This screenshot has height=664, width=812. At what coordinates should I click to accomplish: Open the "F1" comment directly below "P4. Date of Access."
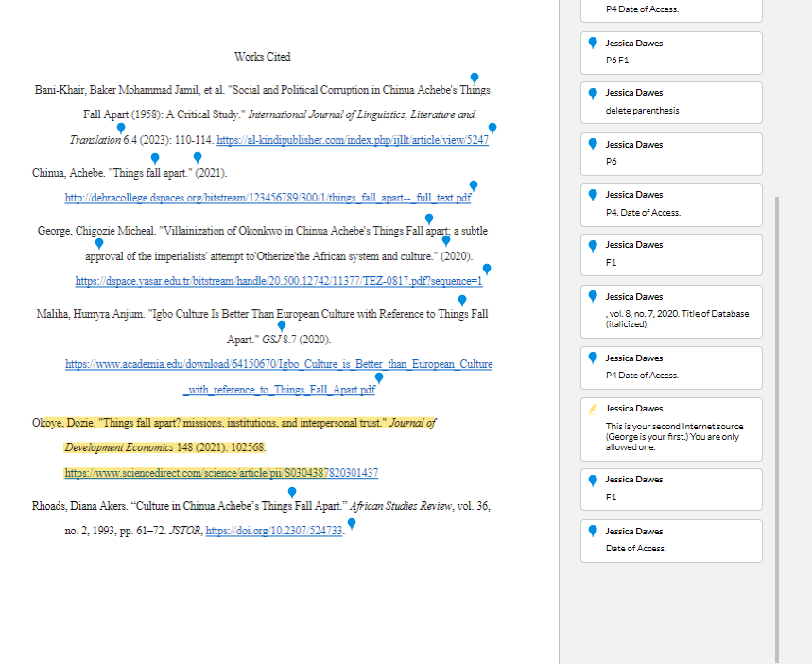pos(671,254)
